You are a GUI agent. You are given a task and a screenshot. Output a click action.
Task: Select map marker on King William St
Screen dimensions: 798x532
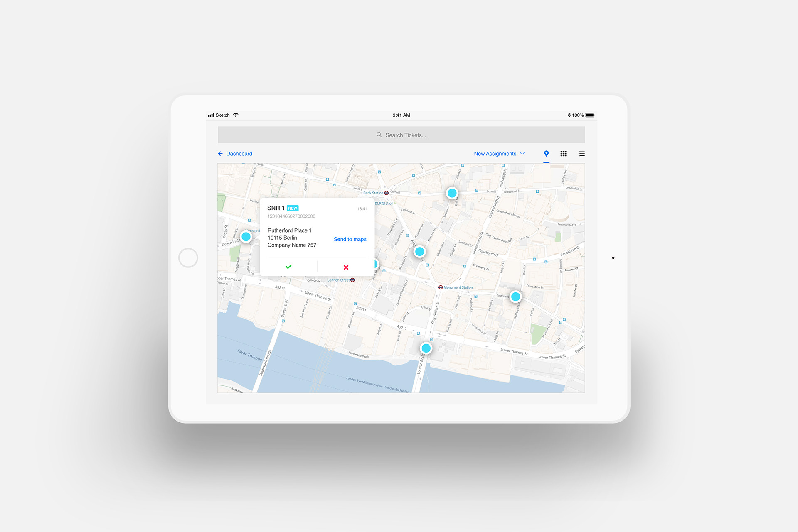pyautogui.click(x=420, y=251)
